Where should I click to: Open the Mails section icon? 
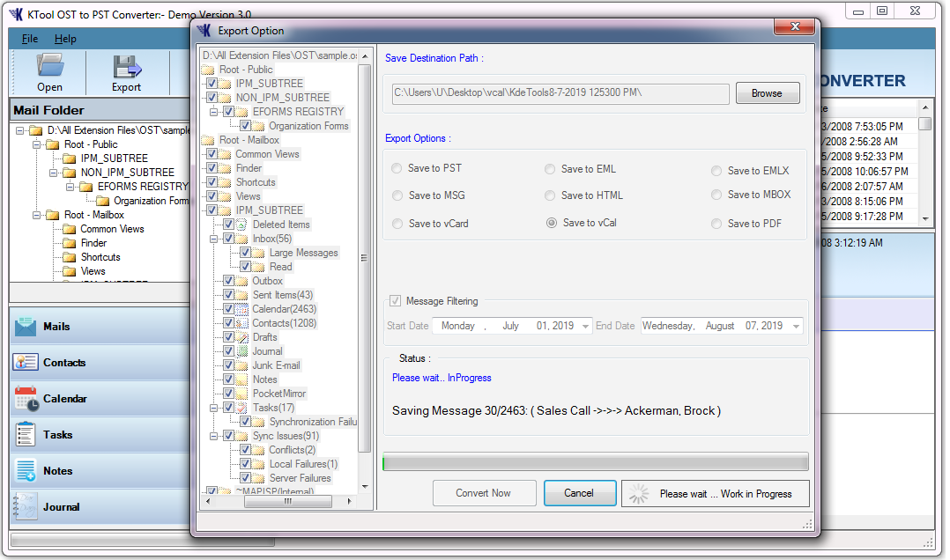pyautogui.click(x=26, y=327)
